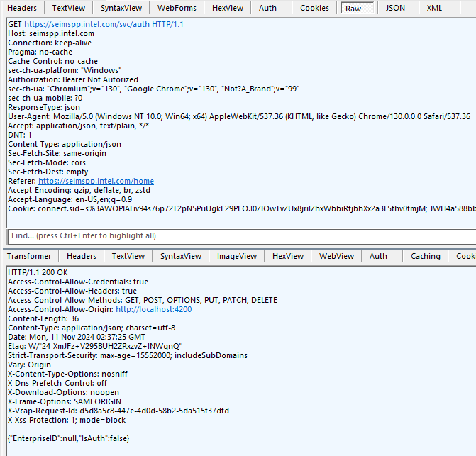
Task: Click the request Content-Type: application/json line
Action: tap(65, 145)
